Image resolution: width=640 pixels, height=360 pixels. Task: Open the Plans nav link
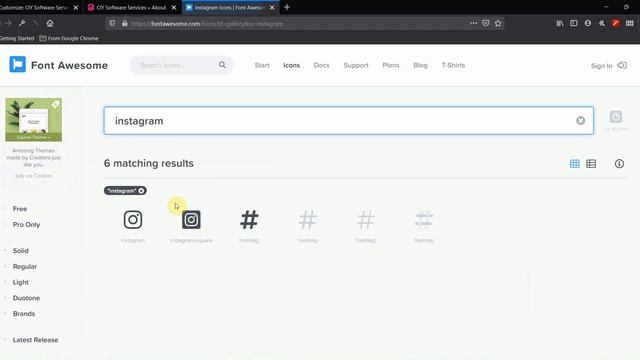click(391, 65)
